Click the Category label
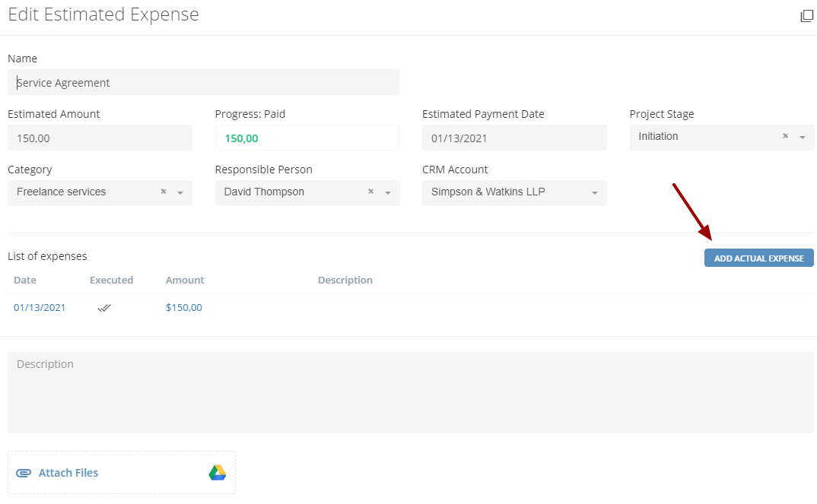Image resolution: width=817 pixels, height=504 pixels. pyautogui.click(x=30, y=170)
